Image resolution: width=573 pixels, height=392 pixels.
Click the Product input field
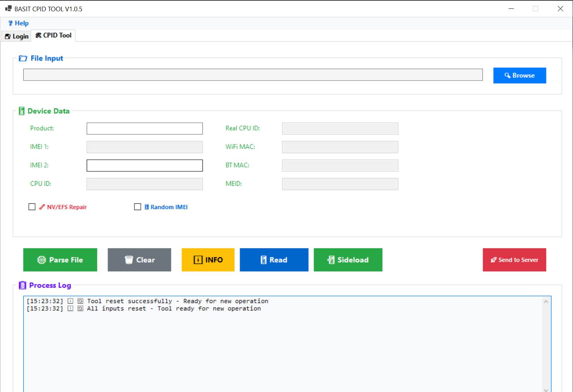145,128
